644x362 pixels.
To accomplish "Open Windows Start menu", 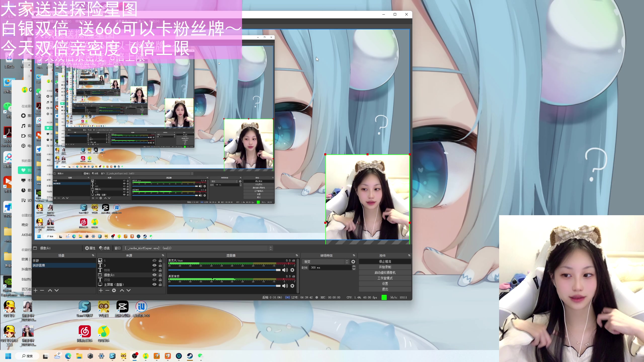I will click(x=8, y=356).
